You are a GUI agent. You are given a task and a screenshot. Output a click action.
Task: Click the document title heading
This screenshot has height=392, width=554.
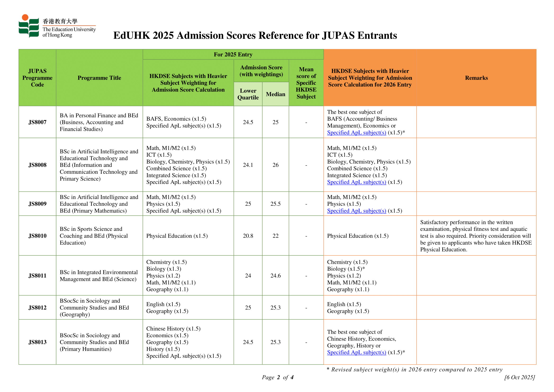(x=255, y=35)
